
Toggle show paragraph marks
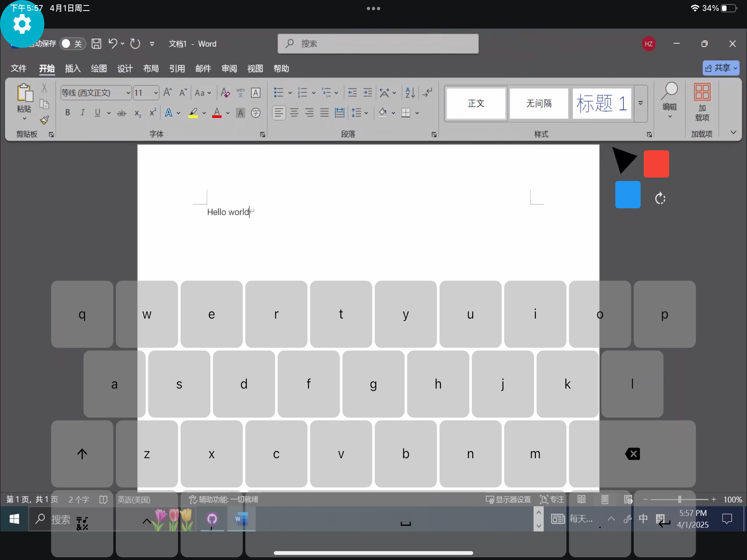pyautogui.click(x=428, y=93)
